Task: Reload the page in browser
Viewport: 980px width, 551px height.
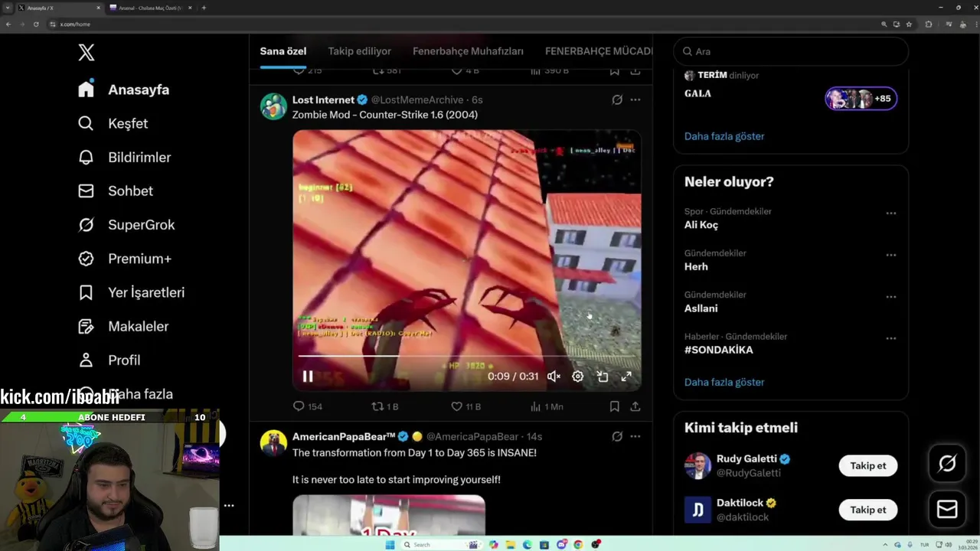Action: (36, 24)
